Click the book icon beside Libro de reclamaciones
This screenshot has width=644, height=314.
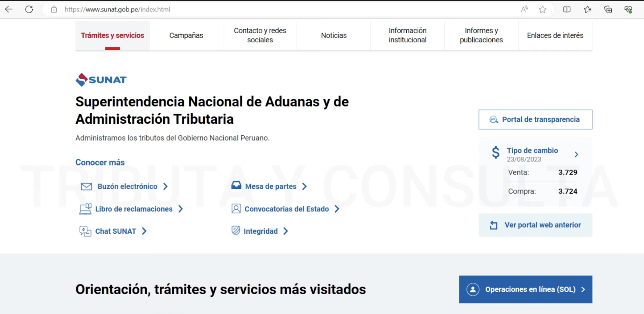point(86,209)
